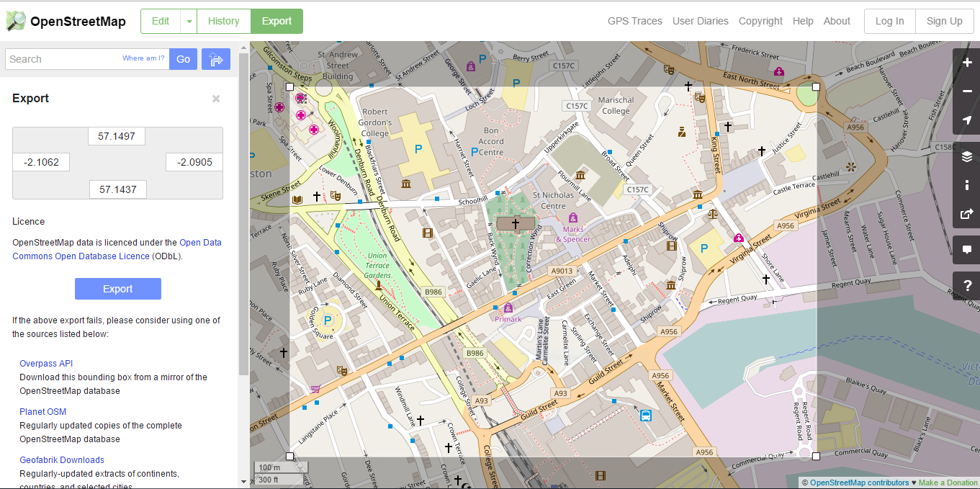This screenshot has width=980, height=489.
Task: Open User Diaries page
Action: [701, 21]
